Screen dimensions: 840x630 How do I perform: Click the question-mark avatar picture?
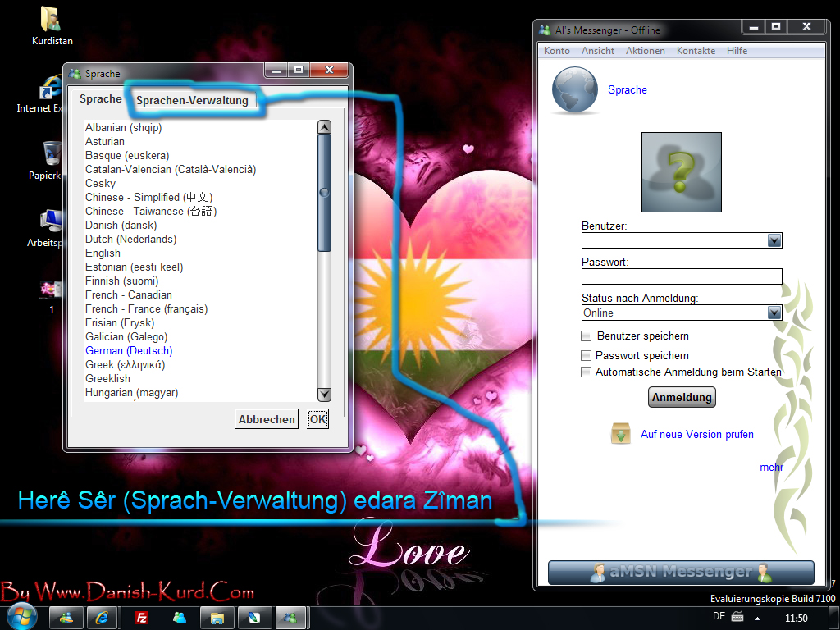[682, 172]
